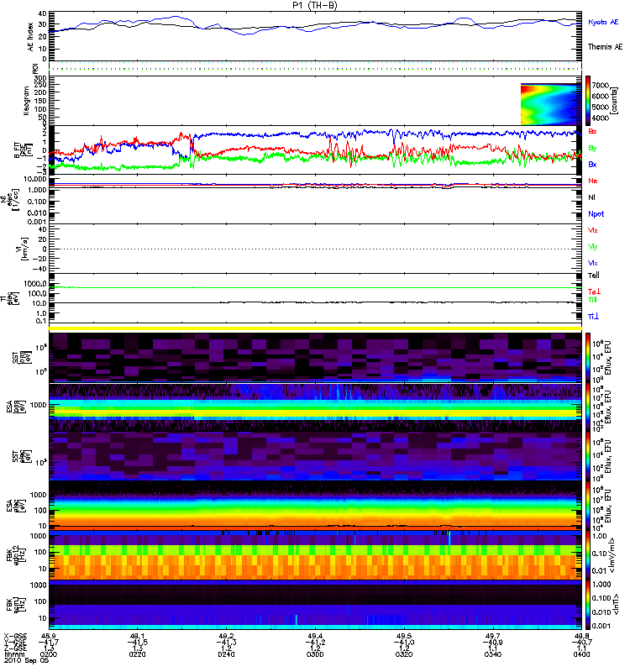
Task: Click the X-GSE value "49.1"
Action: [x=138, y=636]
